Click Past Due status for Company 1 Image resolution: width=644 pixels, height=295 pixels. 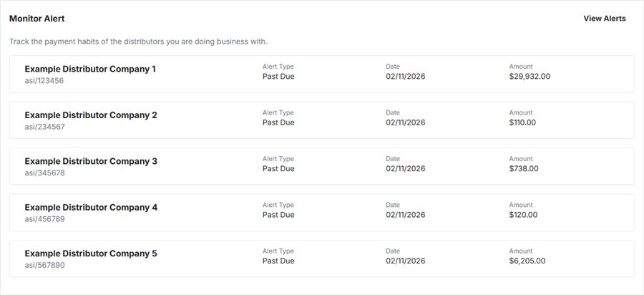[278, 77]
